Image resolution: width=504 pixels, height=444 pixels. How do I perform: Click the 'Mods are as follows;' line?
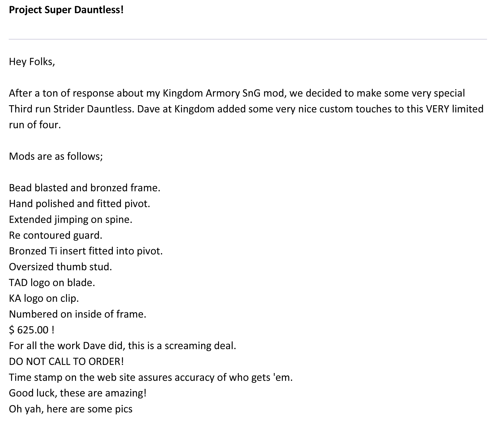click(56, 157)
